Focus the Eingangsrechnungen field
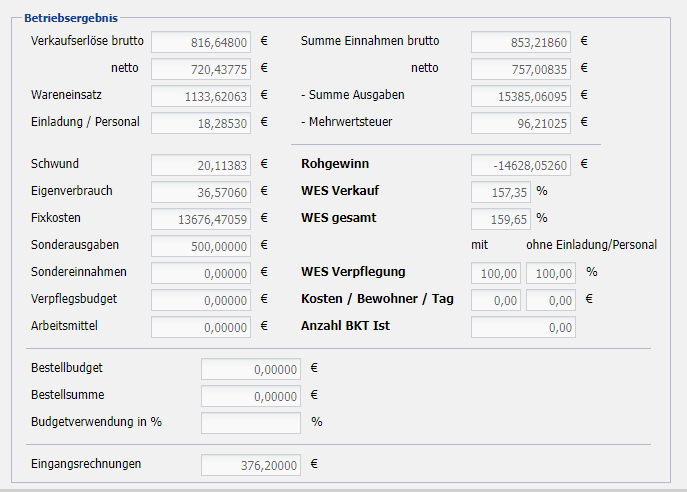 [250, 464]
